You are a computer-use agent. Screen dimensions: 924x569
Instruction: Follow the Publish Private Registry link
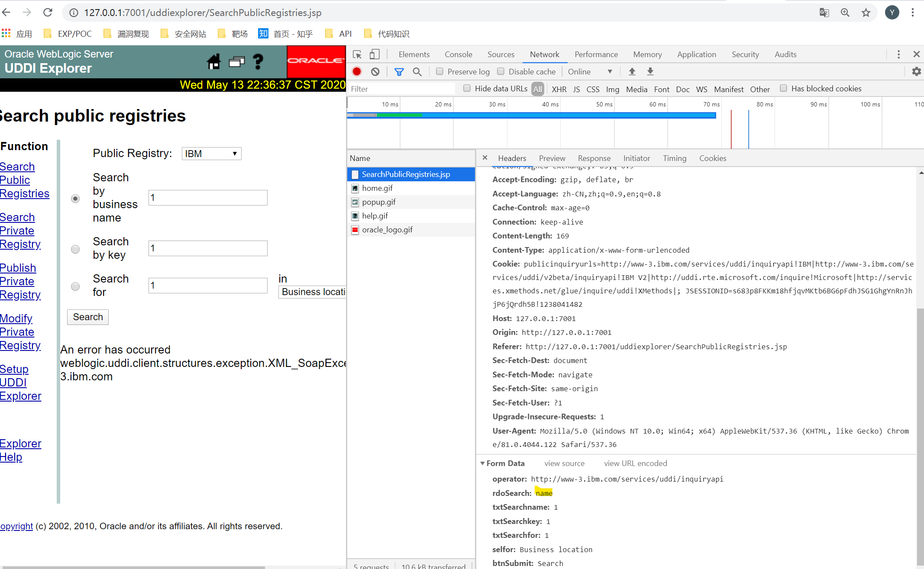click(20, 281)
